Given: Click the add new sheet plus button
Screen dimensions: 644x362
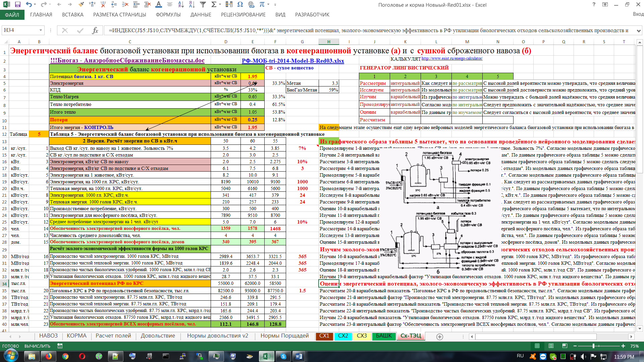Looking at the screenshot, I should click(x=440, y=337).
